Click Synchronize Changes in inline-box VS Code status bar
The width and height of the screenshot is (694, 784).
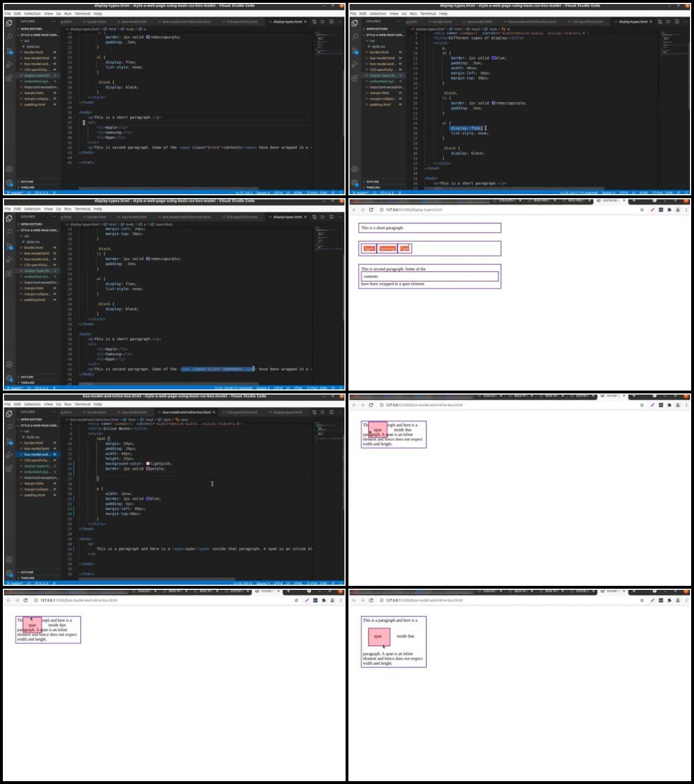coord(29,583)
